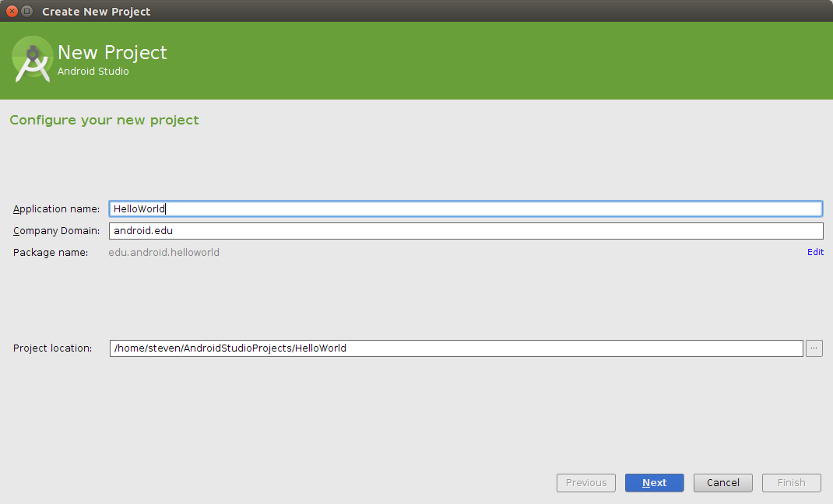
Task: Click the 'Package name:' label
Action: pyautogui.click(x=51, y=253)
